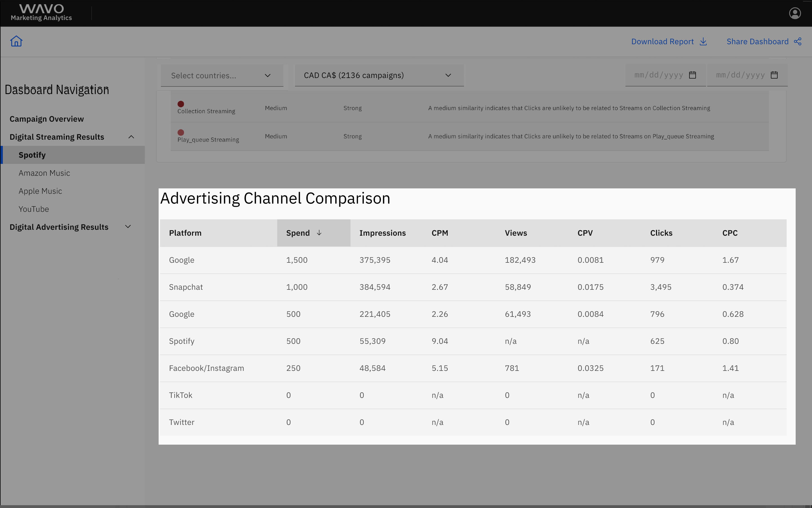The image size is (812, 508).
Task: Click the Spotify row in the table
Action: 473,341
